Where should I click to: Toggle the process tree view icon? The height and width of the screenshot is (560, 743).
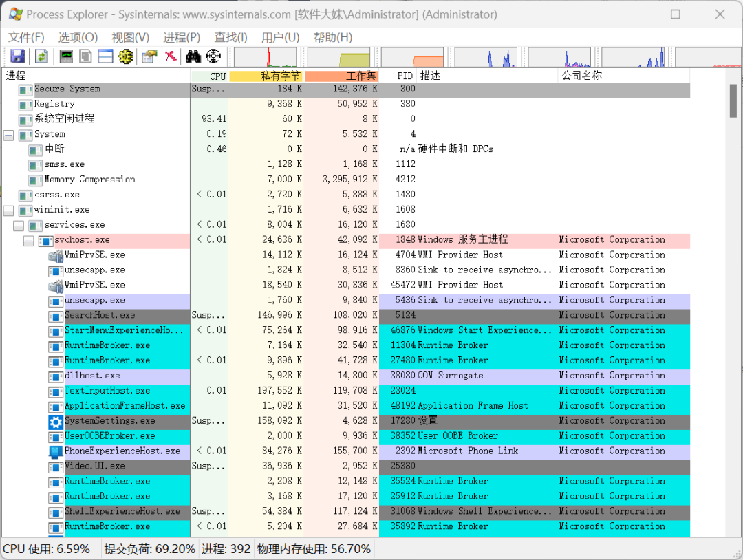point(86,56)
